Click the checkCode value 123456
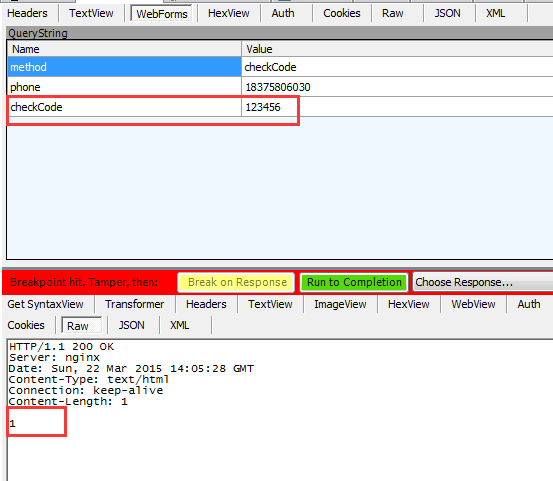Viewport: 553px width, 481px height. pos(397,107)
